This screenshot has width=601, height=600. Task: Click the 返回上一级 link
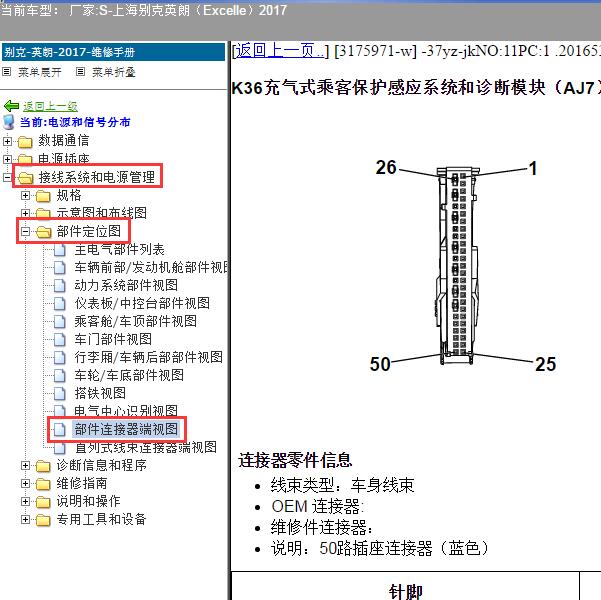pyautogui.click(x=50, y=106)
